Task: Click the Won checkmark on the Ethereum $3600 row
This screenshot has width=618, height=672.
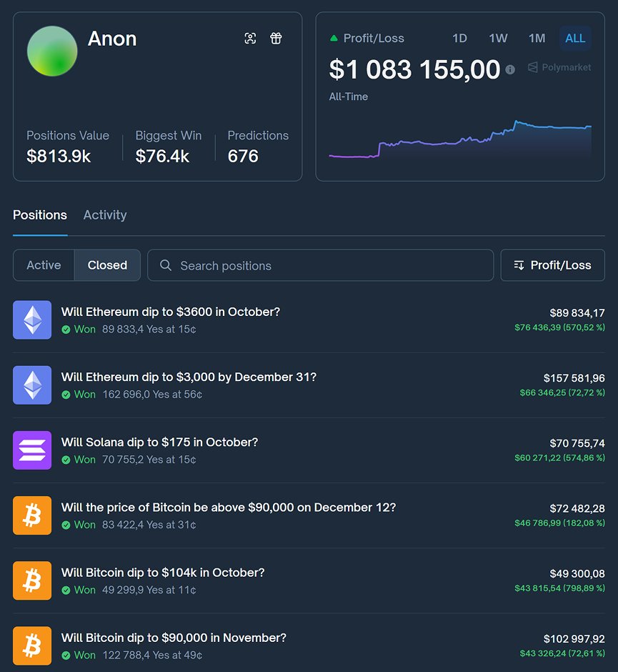Action: pyautogui.click(x=66, y=330)
